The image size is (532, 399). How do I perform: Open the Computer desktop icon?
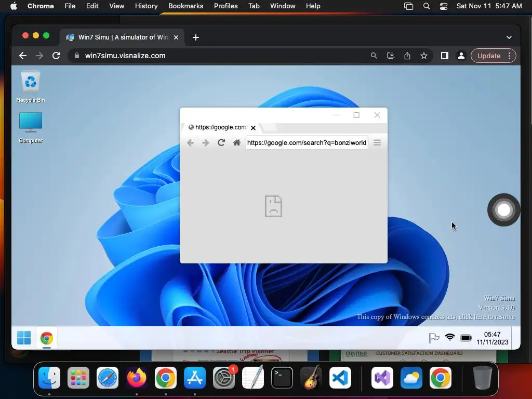pos(31,128)
